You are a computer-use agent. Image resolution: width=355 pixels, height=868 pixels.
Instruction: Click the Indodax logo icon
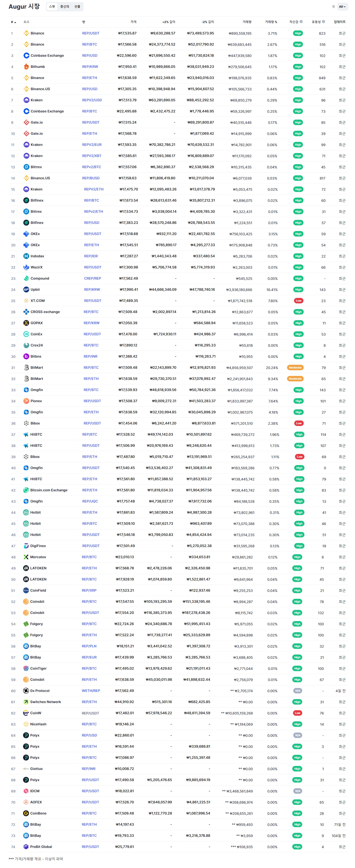coord(26,256)
